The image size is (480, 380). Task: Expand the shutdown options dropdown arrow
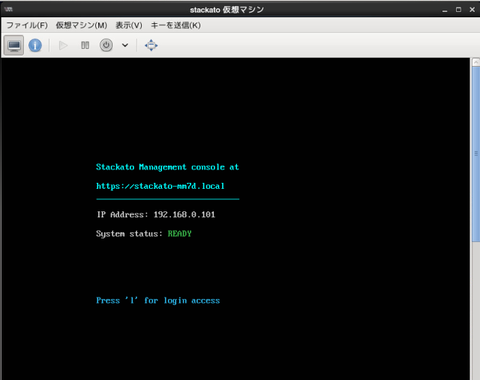[125, 45]
